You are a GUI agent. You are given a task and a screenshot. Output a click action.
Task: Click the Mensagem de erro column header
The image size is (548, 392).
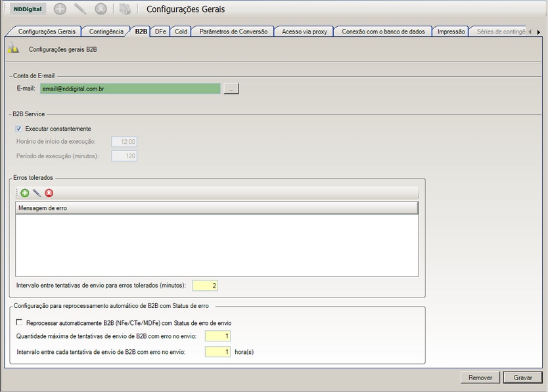pyautogui.click(x=217, y=208)
